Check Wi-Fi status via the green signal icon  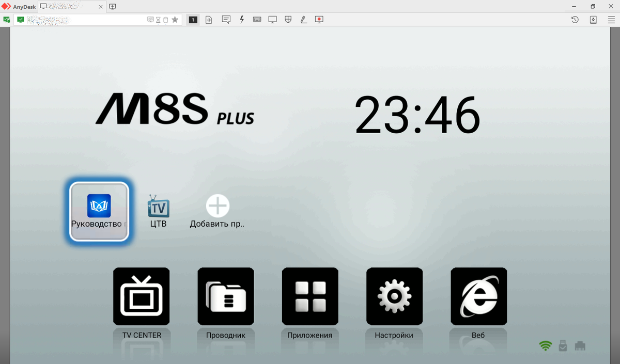tap(545, 345)
